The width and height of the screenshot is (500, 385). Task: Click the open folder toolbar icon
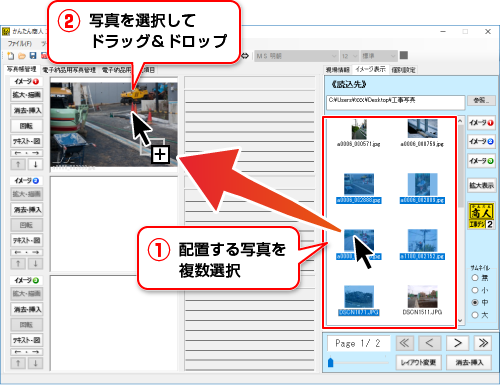(x=22, y=56)
